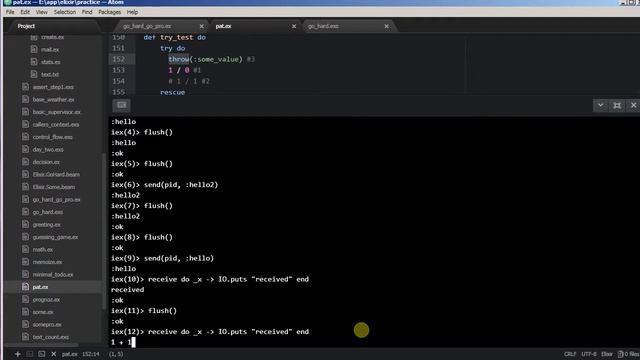The height and width of the screenshot is (360, 640).
Task: Open the File menu
Action: (x=10, y=12)
